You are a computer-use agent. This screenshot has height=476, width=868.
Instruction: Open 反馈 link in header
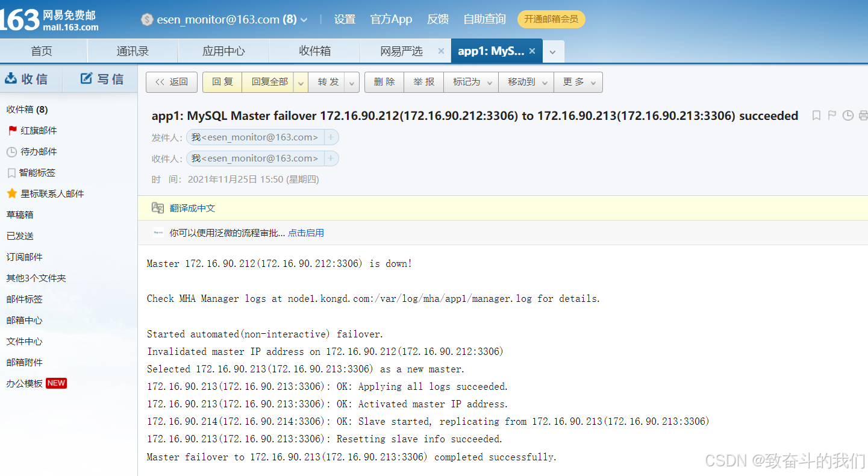coord(438,19)
